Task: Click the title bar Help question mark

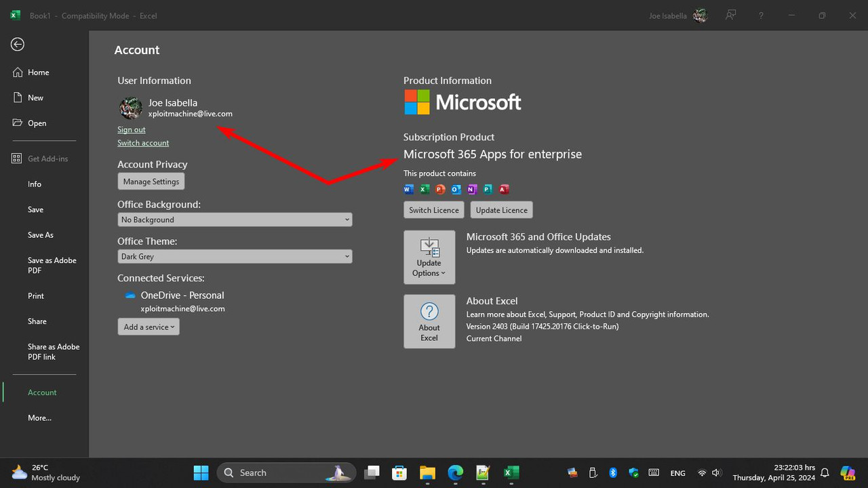Action: tap(761, 16)
